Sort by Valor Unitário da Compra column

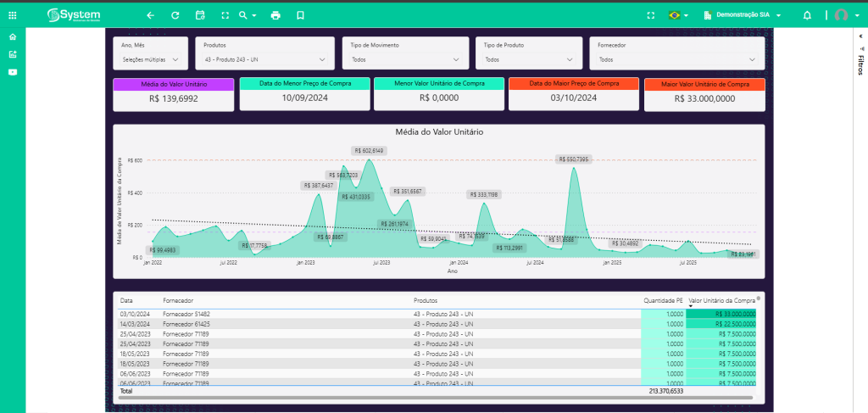721,300
